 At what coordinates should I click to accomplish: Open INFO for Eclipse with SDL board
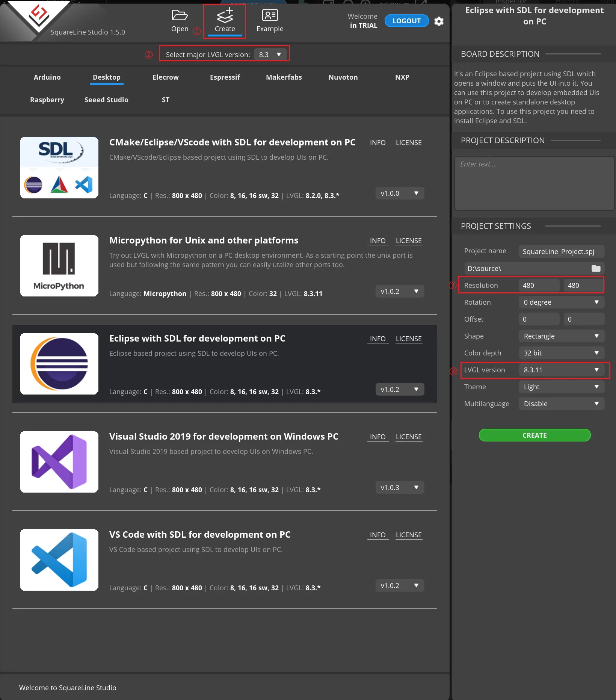[x=377, y=339]
